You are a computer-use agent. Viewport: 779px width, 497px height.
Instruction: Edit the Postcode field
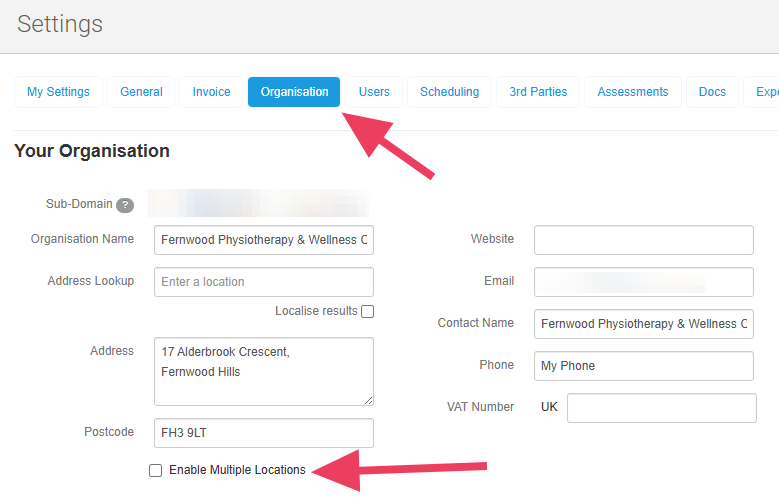click(x=264, y=433)
